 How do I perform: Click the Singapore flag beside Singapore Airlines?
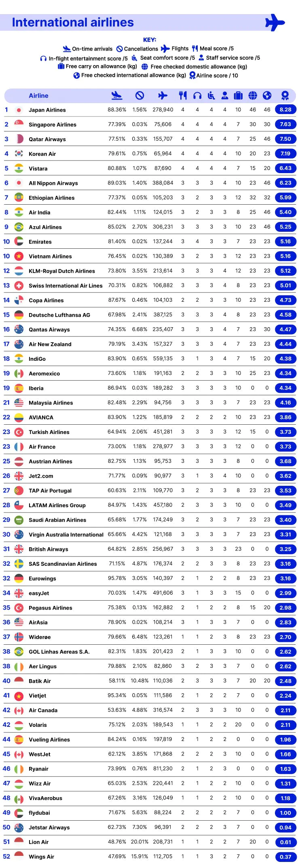pyautogui.click(x=19, y=124)
